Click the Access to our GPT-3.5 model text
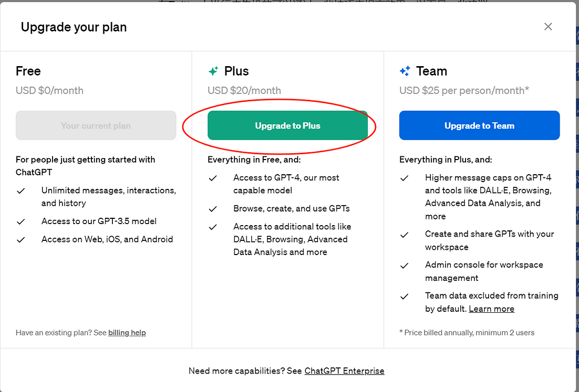The width and height of the screenshot is (579, 392). [99, 221]
